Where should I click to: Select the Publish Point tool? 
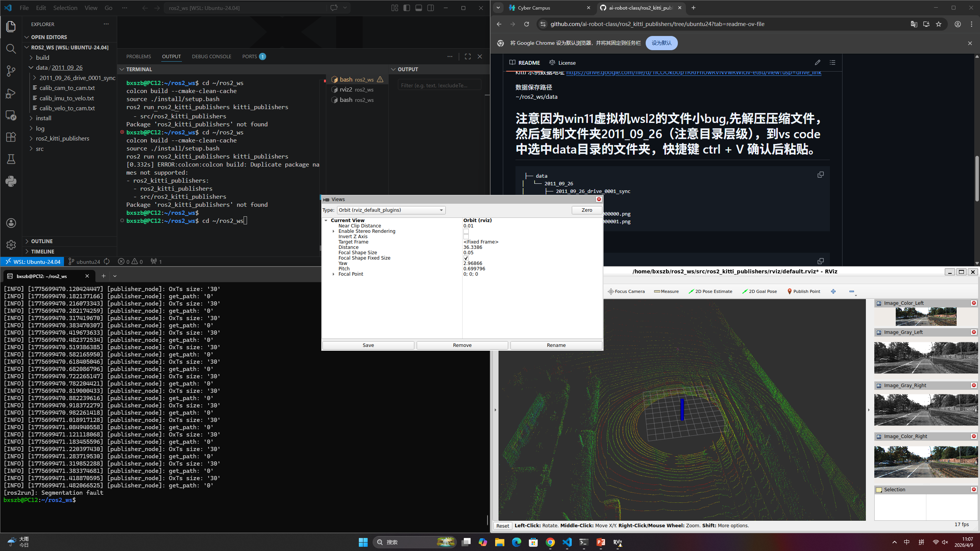[x=803, y=291]
